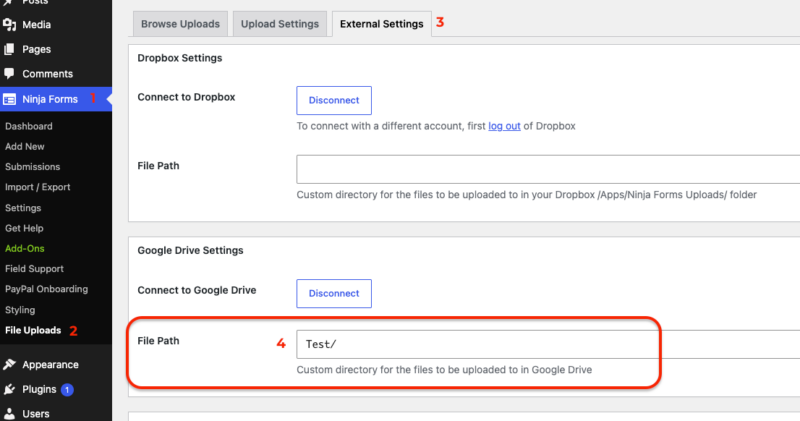
Task: Select the External Settings tab
Action: click(x=382, y=24)
